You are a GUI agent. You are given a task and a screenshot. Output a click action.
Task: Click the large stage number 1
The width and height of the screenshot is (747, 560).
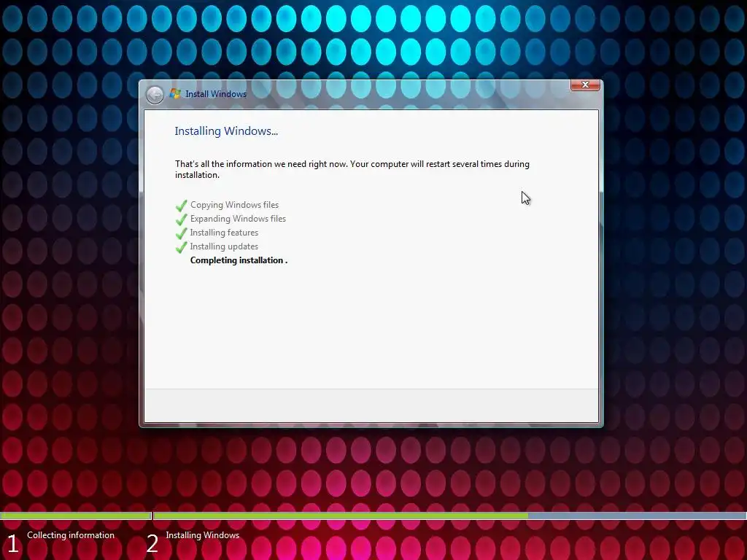point(13,544)
